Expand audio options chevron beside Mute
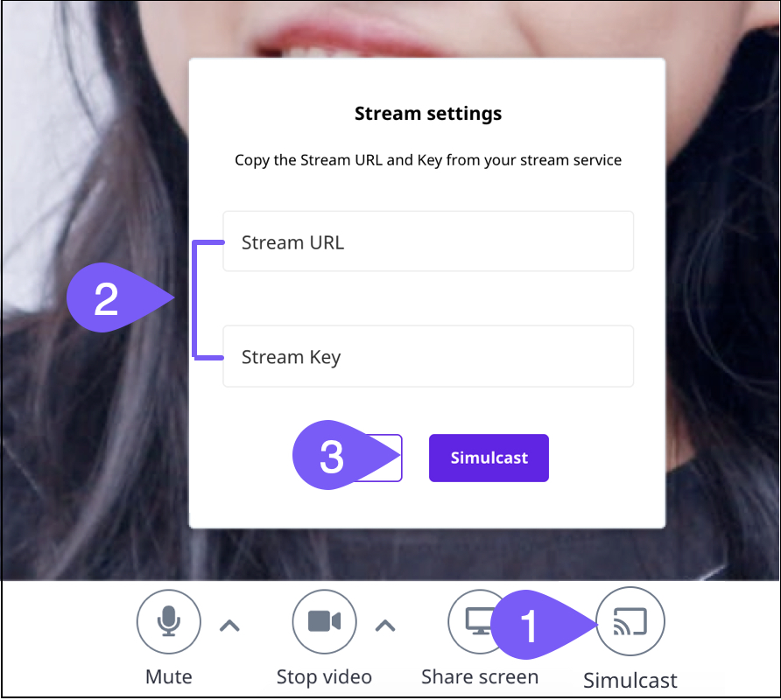781x700 pixels. [x=229, y=625]
